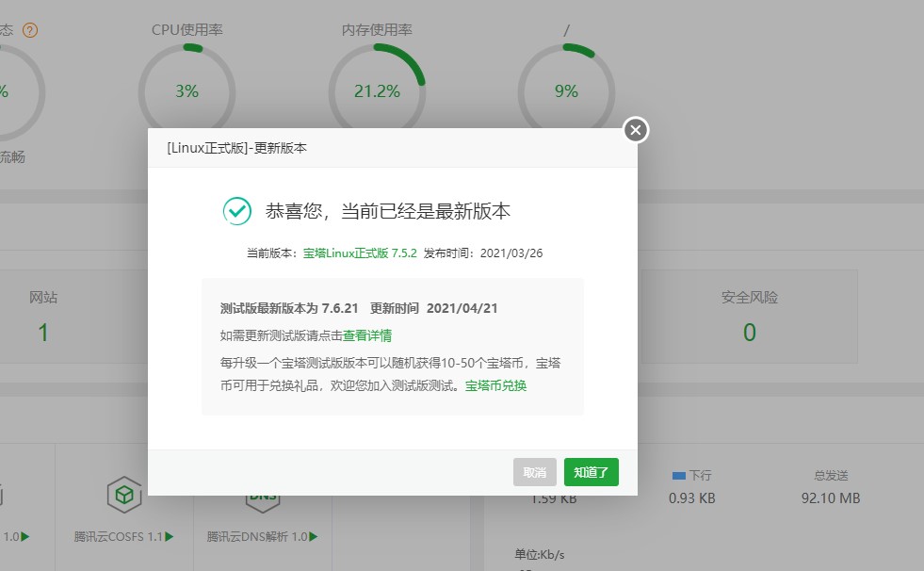924x571 pixels.
Task: Click the 测试版最新版本为 7.6.21 text
Action: pyautogui.click(x=289, y=308)
